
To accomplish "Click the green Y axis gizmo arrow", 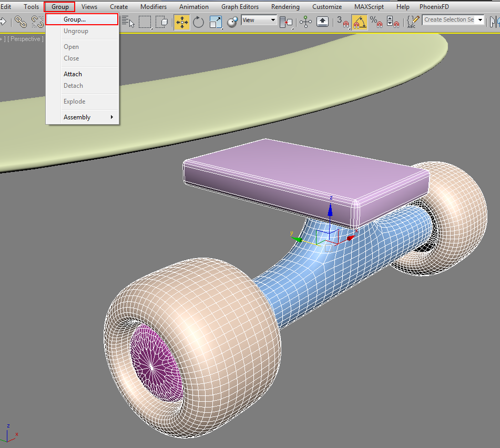I will [297, 239].
